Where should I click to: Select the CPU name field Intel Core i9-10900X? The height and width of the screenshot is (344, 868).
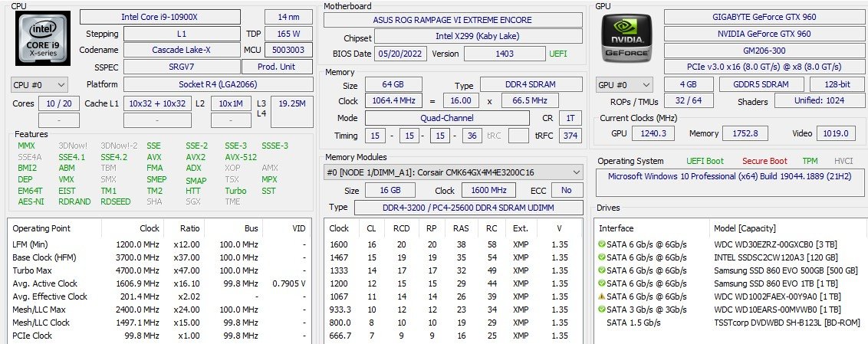[x=160, y=17]
